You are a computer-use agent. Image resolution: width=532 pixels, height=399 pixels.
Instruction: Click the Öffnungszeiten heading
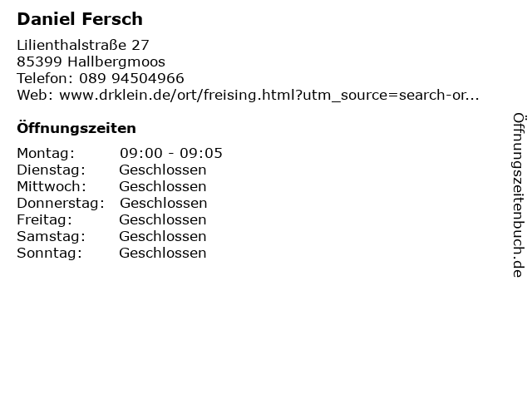click(x=76, y=128)
